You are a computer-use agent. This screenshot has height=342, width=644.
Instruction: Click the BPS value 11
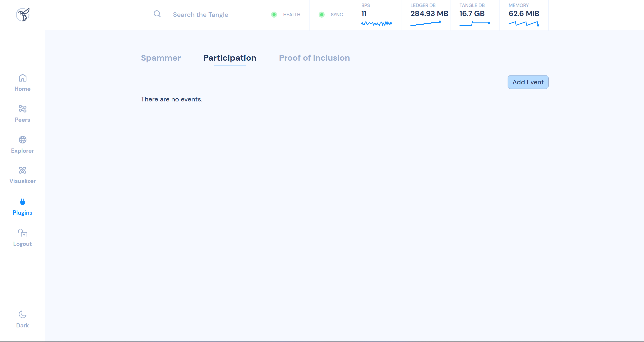coord(364,14)
